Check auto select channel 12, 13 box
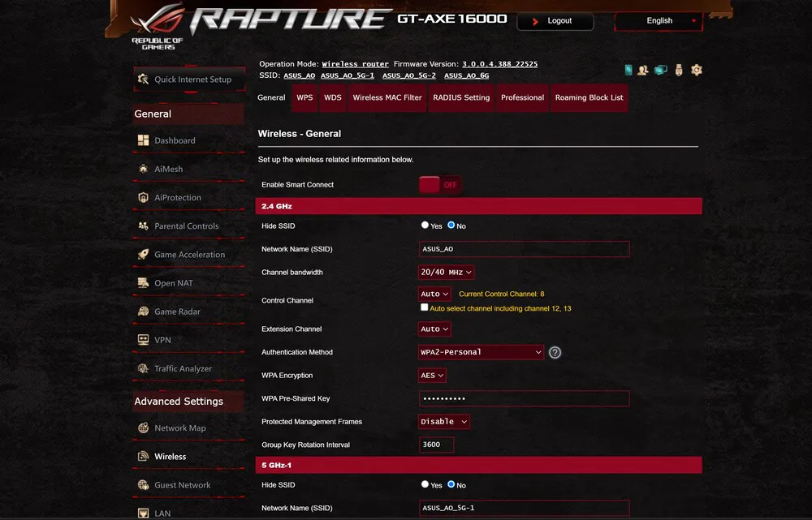Screen dimensions: 812x520 pyautogui.click(x=424, y=307)
